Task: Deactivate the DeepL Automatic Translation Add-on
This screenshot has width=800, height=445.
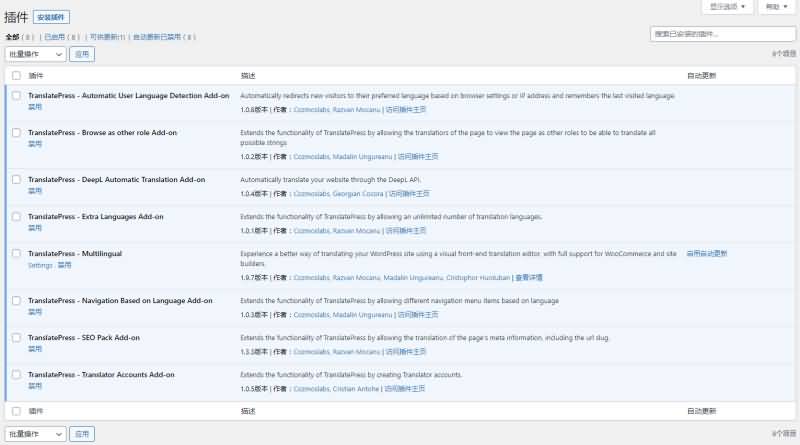Action: [35, 191]
